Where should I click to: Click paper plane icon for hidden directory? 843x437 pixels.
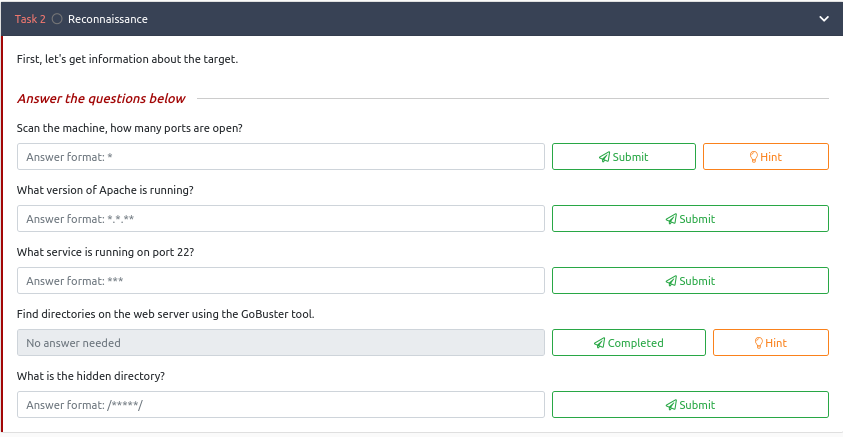coord(671,405)
